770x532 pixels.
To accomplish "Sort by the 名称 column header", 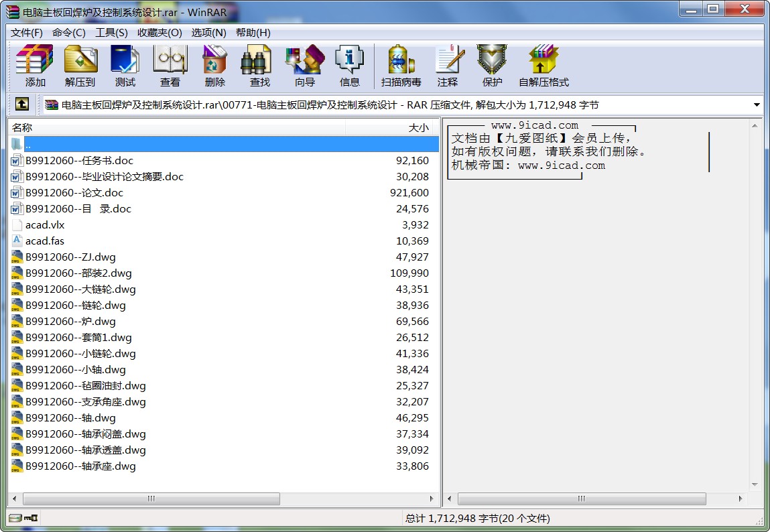I will 177,127.
